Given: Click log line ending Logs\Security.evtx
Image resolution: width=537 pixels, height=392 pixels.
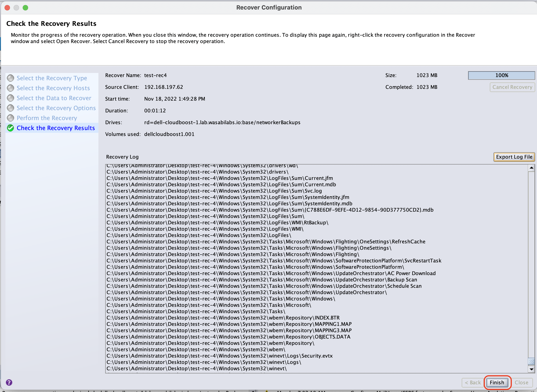Looking at the screenshot, I should pos(220,356).
